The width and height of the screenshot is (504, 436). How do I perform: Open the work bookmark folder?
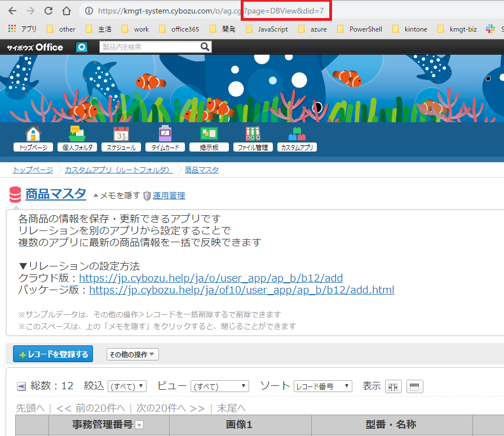[135, 29]
